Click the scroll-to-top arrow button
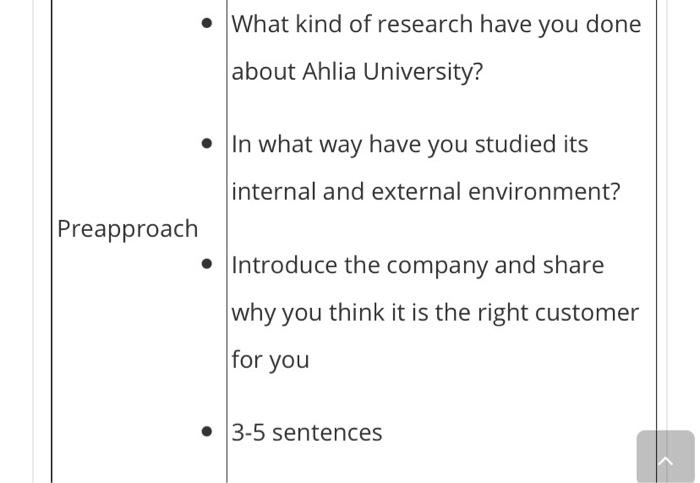The height and width of the screenshot is (483, 700). 665,458
